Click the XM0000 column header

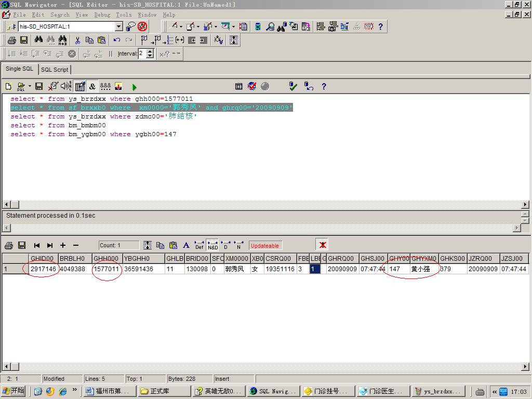pos(237,259)
